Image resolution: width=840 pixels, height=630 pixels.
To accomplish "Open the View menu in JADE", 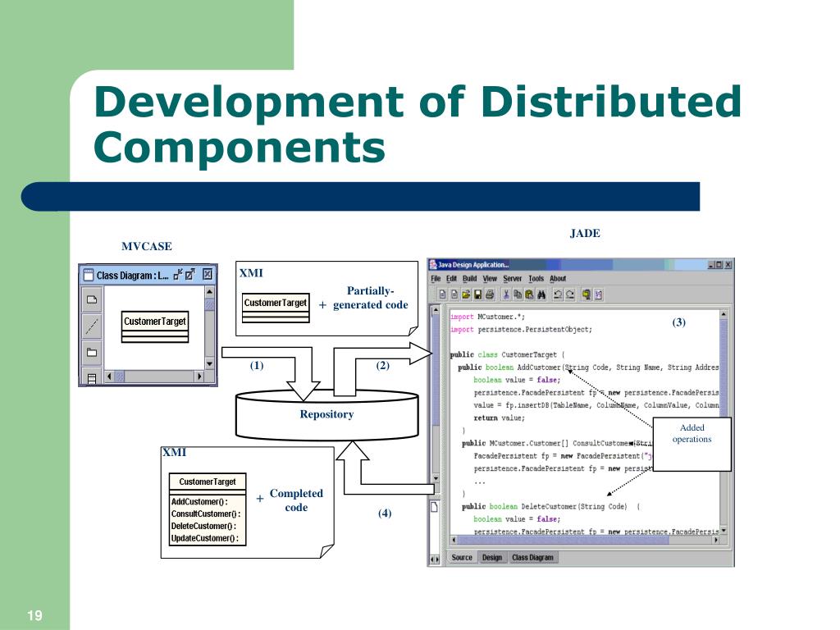I will (x=490, y=279).
